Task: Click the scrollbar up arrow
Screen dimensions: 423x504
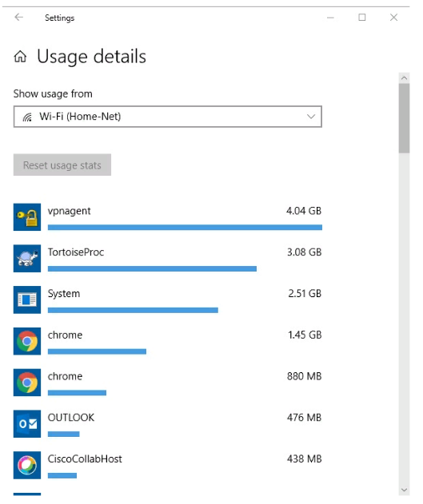Action: (405, 78)
